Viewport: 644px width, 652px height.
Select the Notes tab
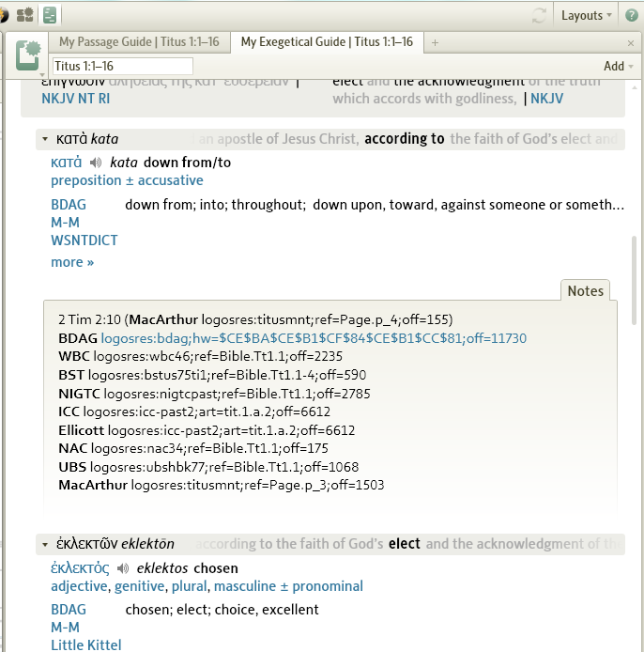[x=585, y=290]
